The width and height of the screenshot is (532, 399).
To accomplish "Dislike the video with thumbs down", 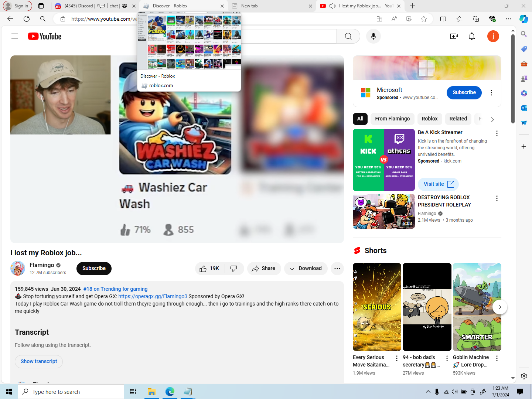I will (x=234, y=269).
